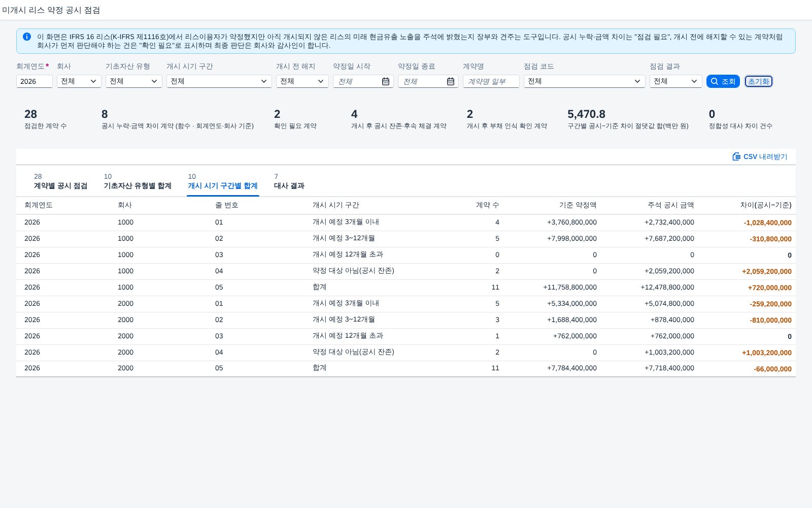Open the 개시 시기 구간 dropdown
Image resolution: width=812 pixels, height=508 pixels.
point(219,81)
